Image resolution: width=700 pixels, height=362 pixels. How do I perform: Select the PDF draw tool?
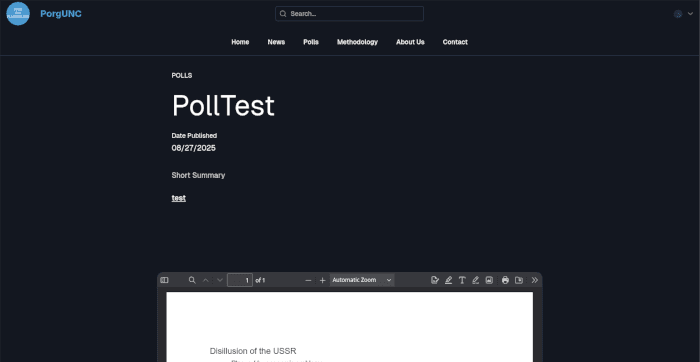pos(475,280)
